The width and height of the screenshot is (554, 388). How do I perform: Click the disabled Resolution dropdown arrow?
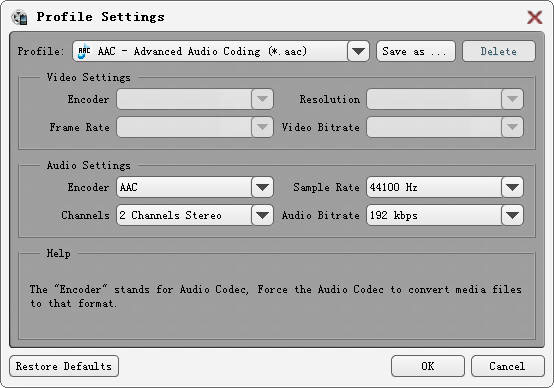point(512,99)
